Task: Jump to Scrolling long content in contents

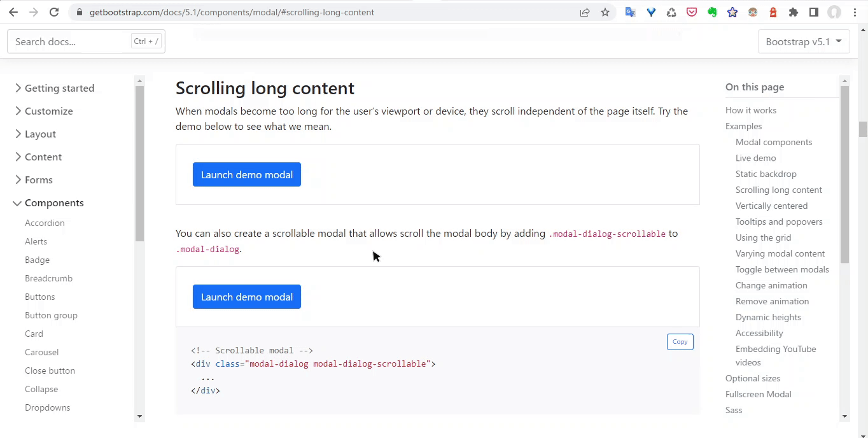Action: click(778, 190)
